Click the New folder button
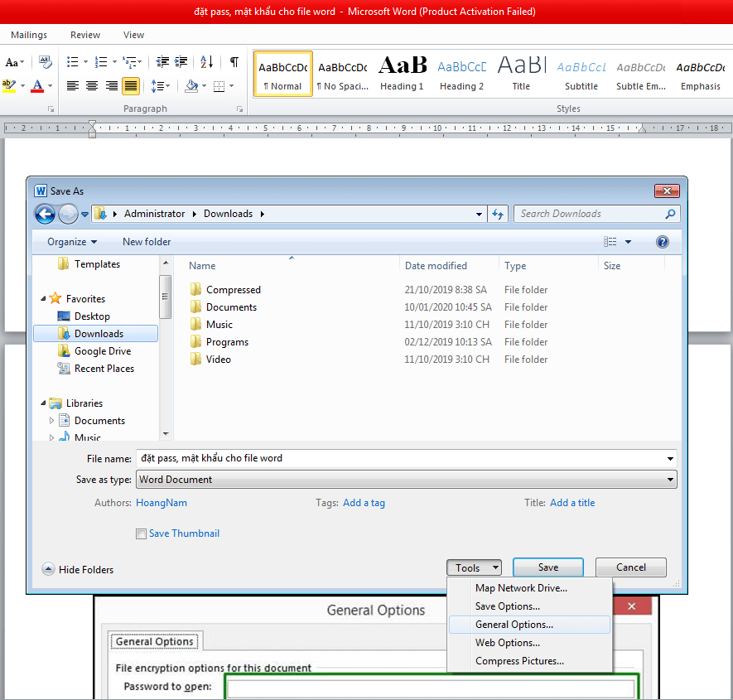Viewport: 733px width, 700px height. click(x=147, y=242)
